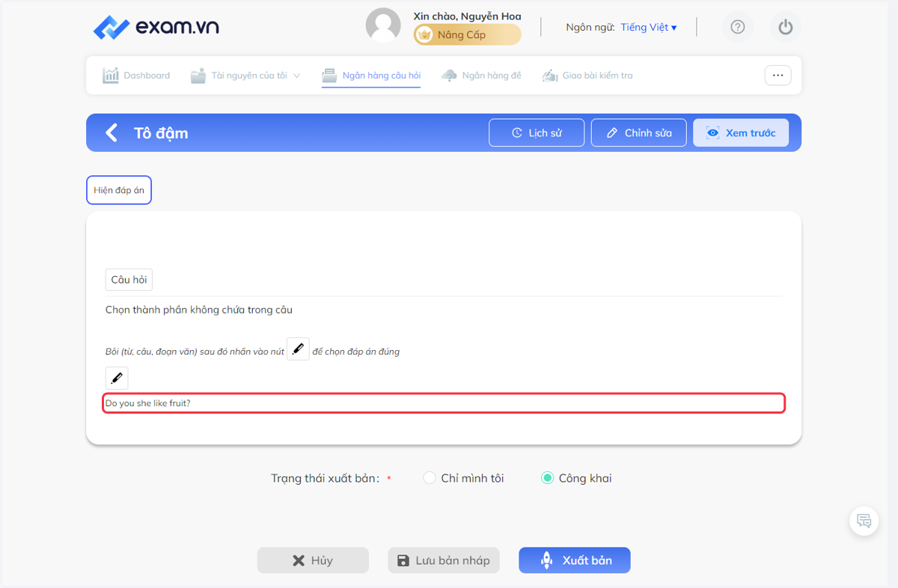Click the greeting "Xin chào, Nguyễn Hoa"

coord(467,16)
